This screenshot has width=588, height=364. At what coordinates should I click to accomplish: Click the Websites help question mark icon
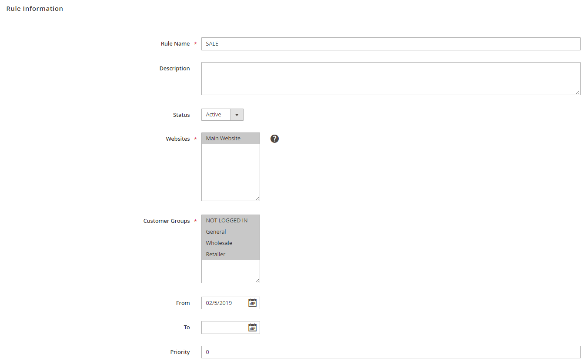(x=274, y=139)
